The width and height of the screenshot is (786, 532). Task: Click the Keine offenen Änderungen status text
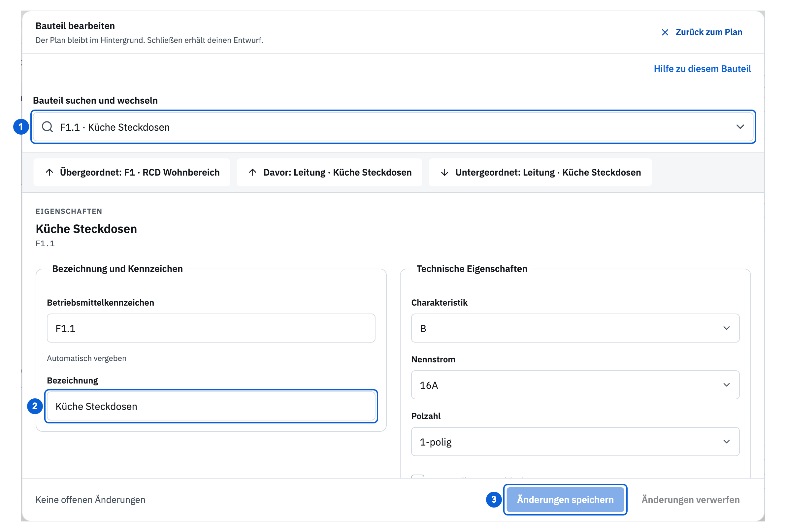tap(90, 500)
